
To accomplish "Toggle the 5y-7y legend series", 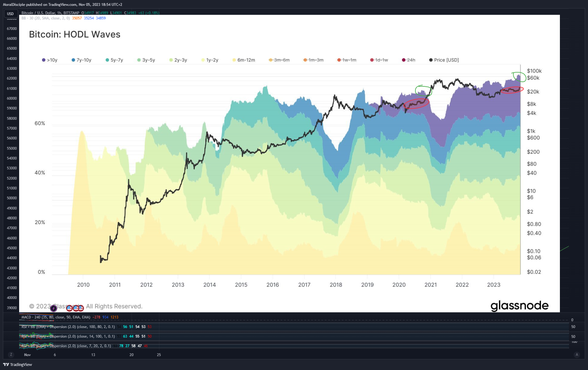I will 114,60.
